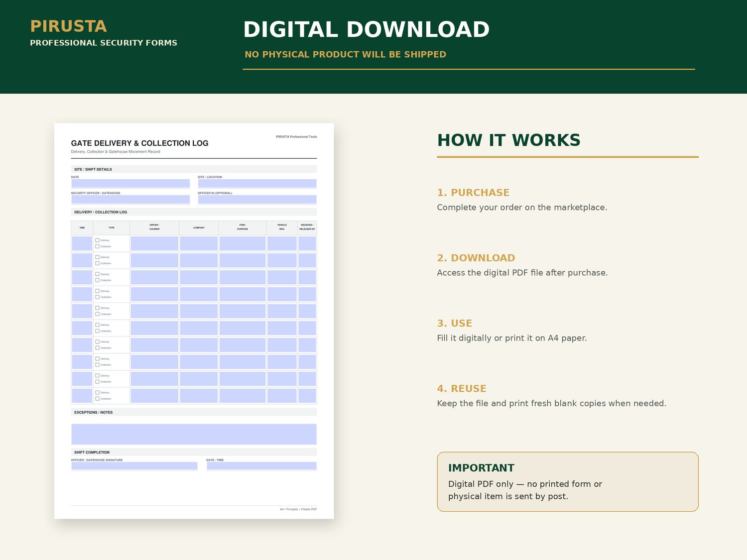The height and width of the screenshot is (560, 747).
Task: Click the "A4 • Printable + Fillable PDF" footer text
Action: coord(298,509)
